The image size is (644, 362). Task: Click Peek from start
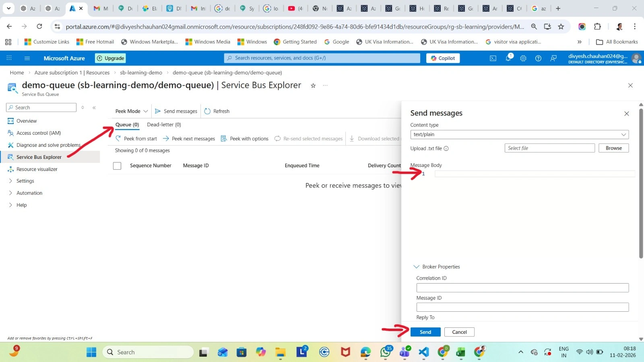(136, 139)
